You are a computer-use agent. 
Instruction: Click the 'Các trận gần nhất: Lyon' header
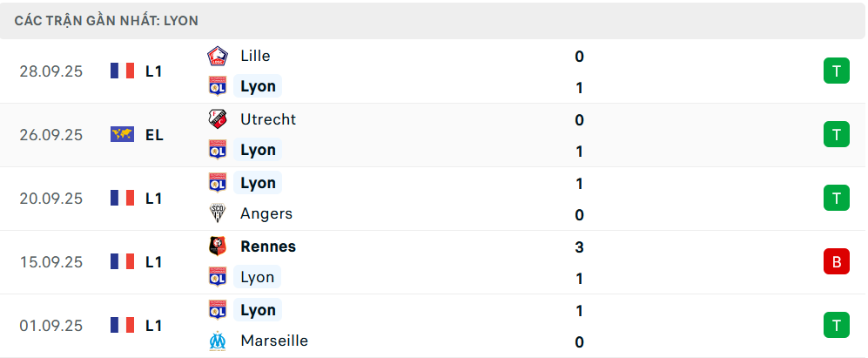112,20
